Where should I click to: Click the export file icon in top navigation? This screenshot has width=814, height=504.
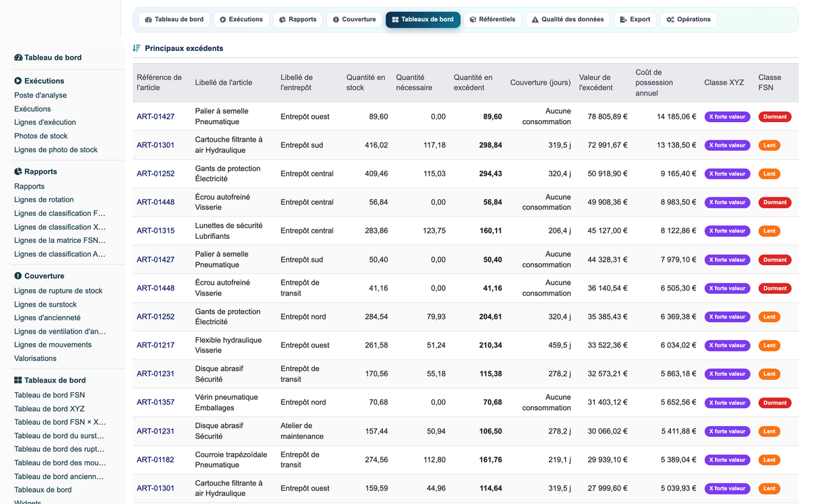point(624,20)
